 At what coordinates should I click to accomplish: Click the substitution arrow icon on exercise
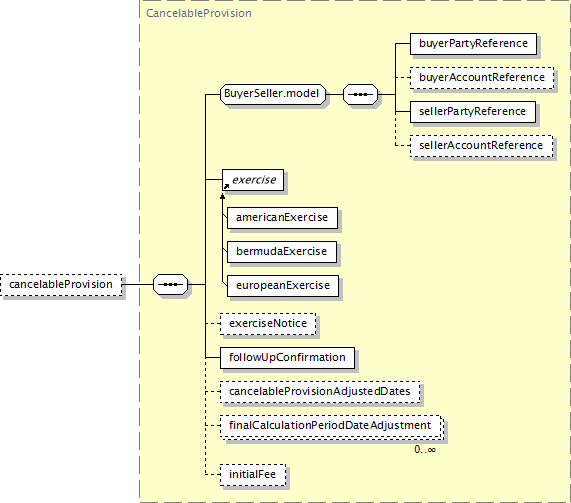tap(226, 186)
